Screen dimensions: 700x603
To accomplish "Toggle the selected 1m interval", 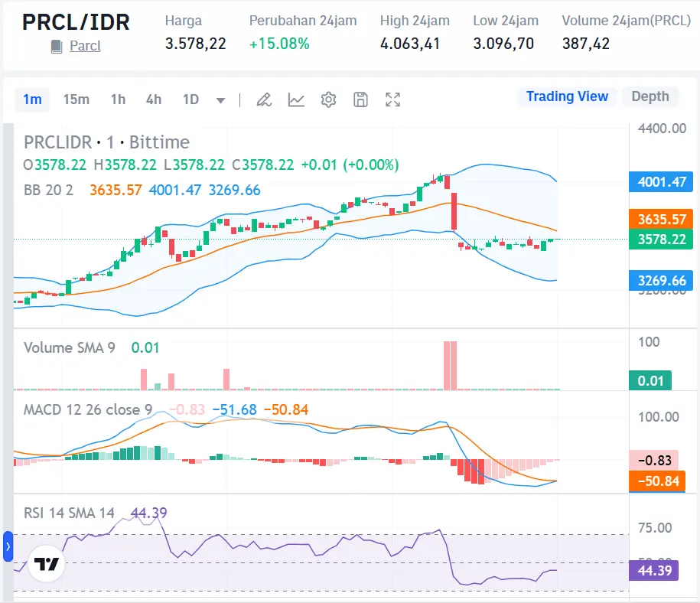I will coord(32,99).
